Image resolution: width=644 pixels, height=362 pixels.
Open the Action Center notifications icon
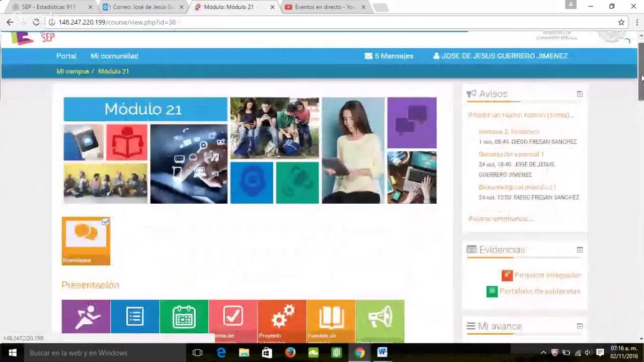click(600, 353)
